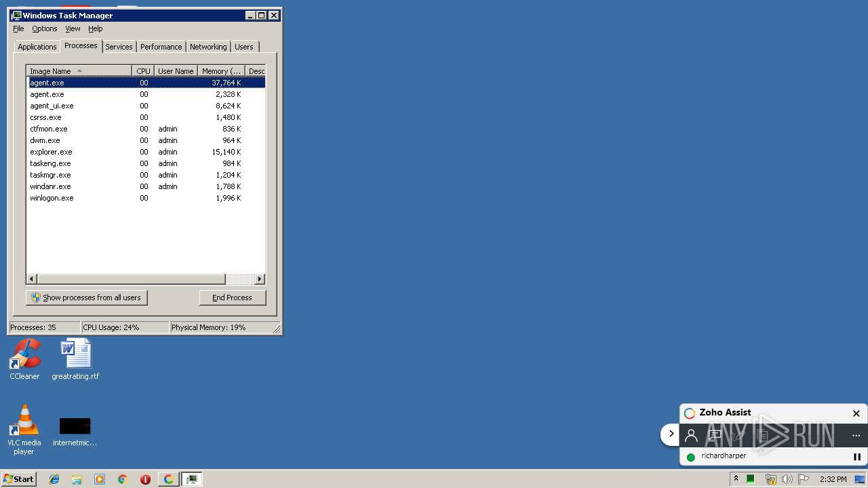Open Action Center flag tray icon

[804, 479]
